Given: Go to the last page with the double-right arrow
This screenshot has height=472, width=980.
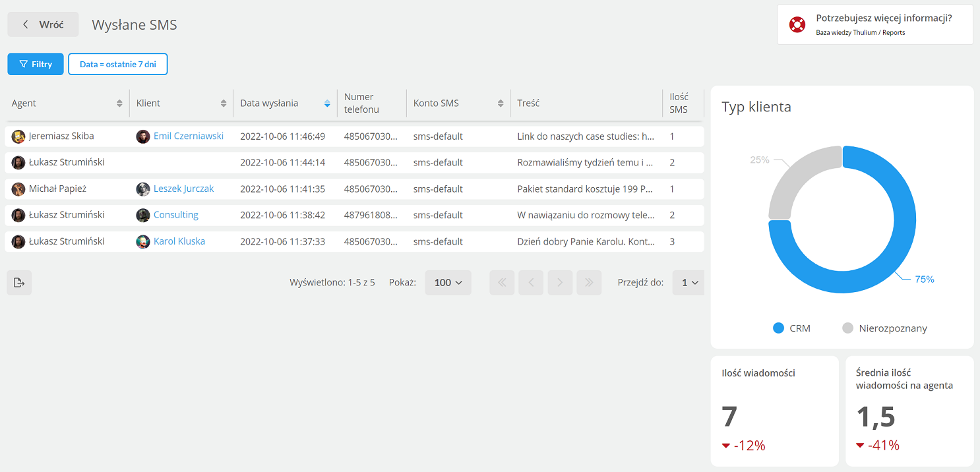Looking at the screenshot, I should pyautogui.click(x=589, y=283).
